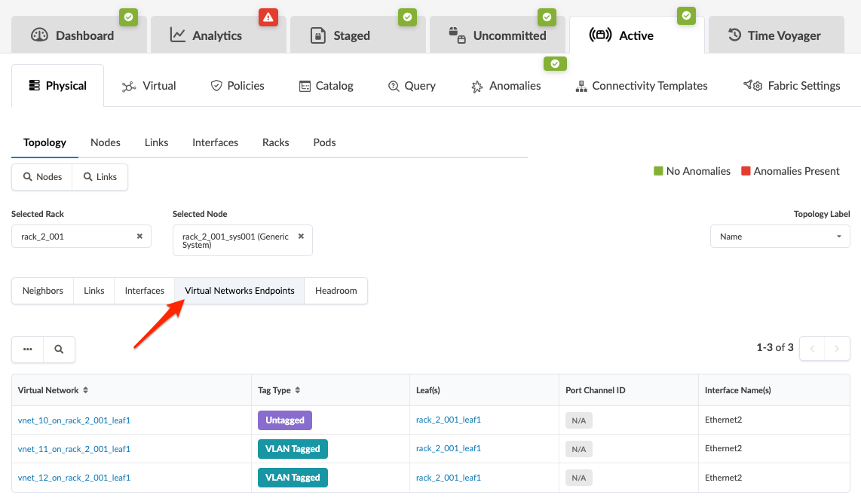Go to the next results page arrow
This screenshot has height=504, width=861.
tap(837, 348)
